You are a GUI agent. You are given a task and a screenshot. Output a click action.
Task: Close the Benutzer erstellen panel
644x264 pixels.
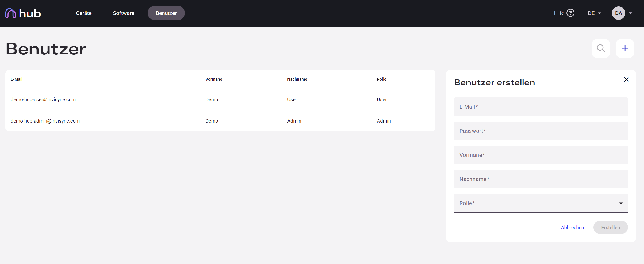pos(626,80)
